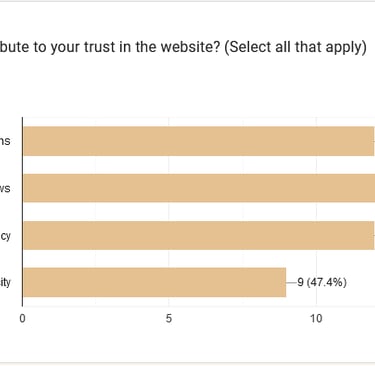Select the bar labeled ending in "ws"
The height and width of the screenshot is (366, 375).
(x=199, y=188)
